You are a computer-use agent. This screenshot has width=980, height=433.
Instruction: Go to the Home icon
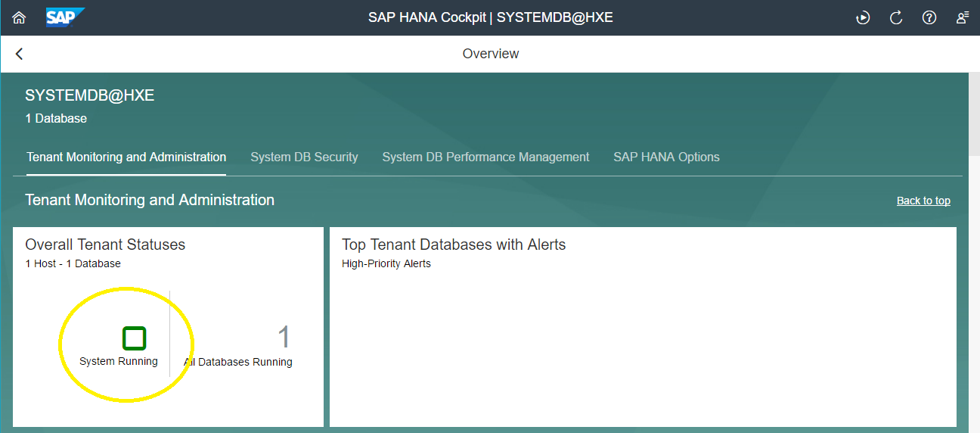click(19, 17)
